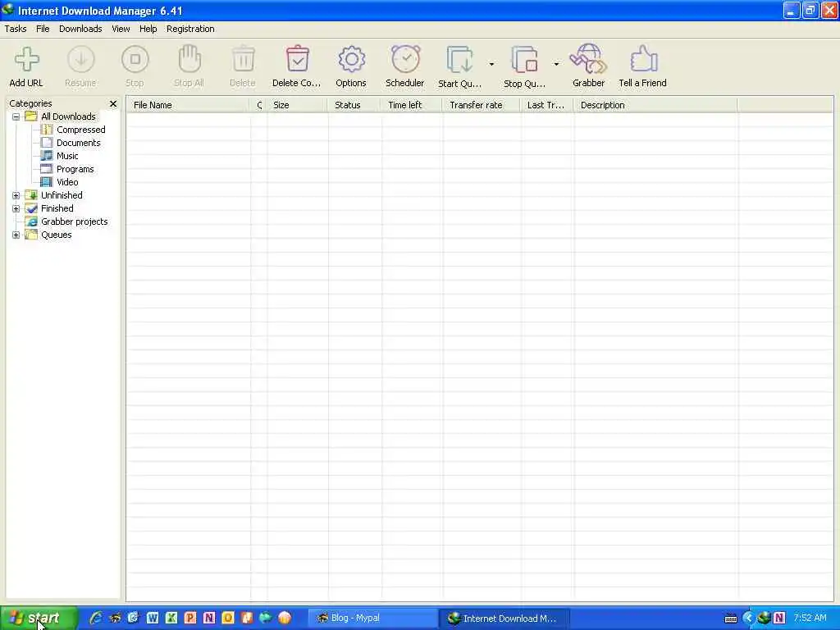Click the Delete trash can icon
This screenshot has width=840, height=630.
[x=243, y=59]
